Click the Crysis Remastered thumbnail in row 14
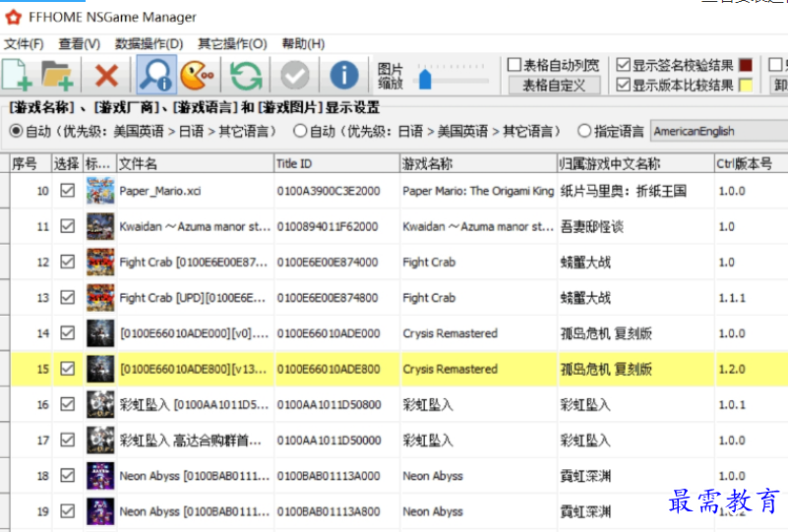Image resolution: width=788 pixels, height=532 pixels. 100,333
